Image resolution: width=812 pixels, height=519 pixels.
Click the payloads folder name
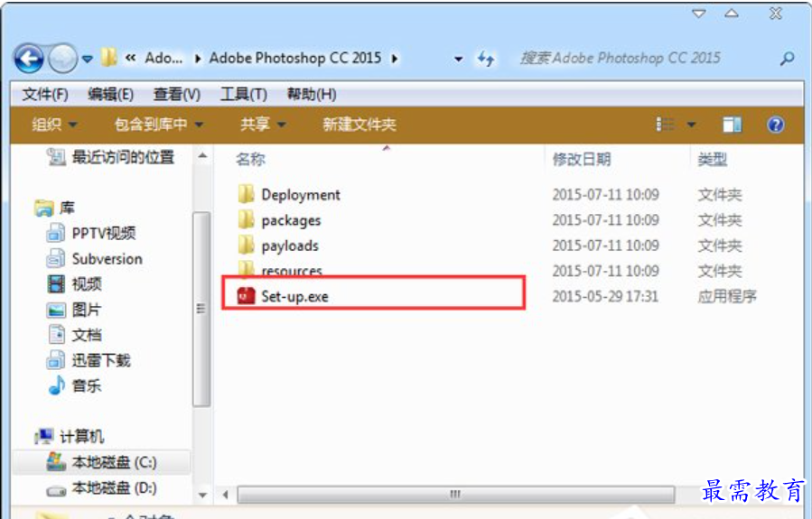pyautogui.click(x=290, y=246)
